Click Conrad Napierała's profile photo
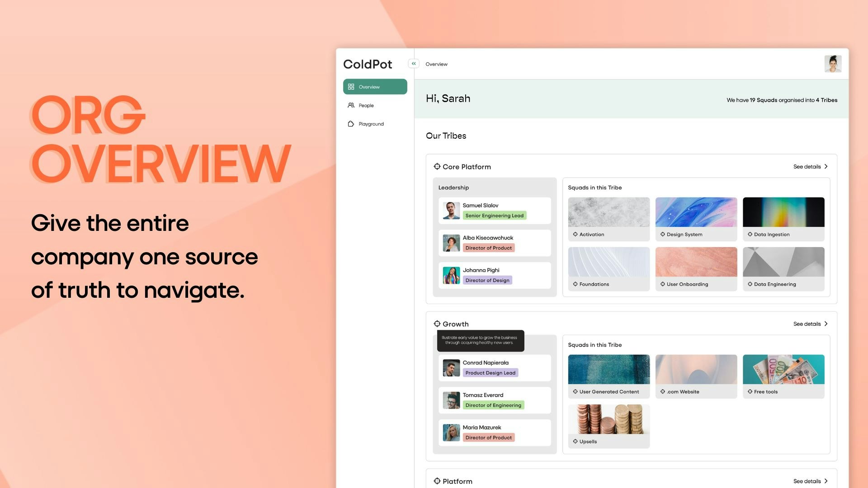 pos(451,368)
